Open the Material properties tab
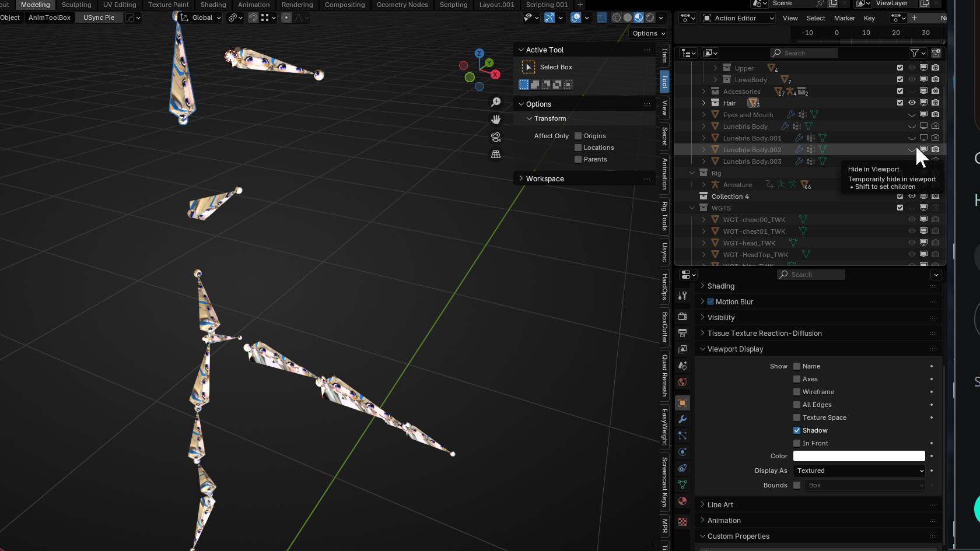 click(x=682, y=501)
